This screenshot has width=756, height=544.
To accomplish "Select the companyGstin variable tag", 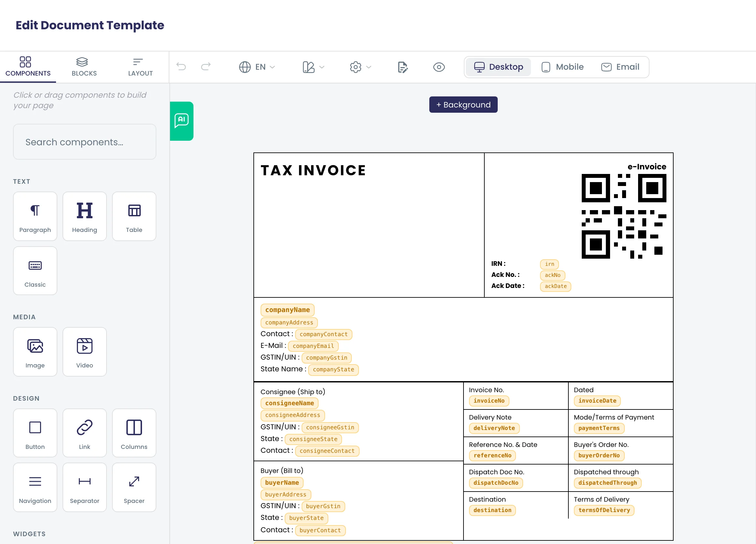I will [x=327, y=358].
